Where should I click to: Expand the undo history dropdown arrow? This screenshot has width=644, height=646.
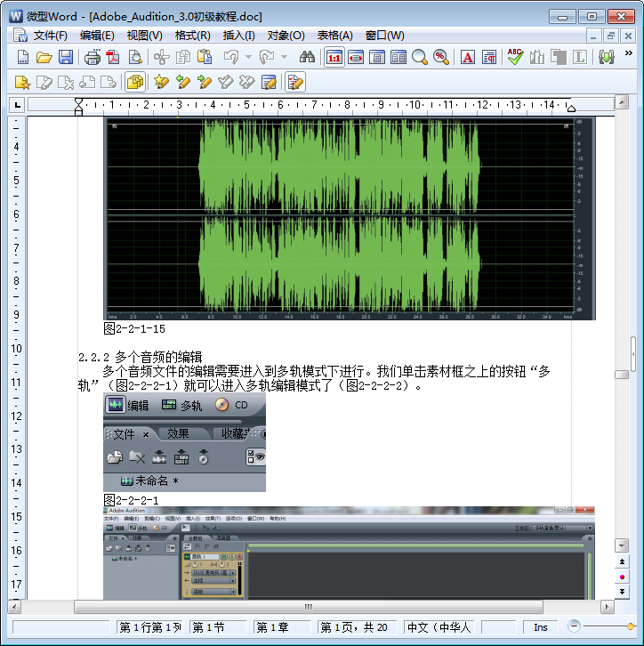[x=248, y=57]
